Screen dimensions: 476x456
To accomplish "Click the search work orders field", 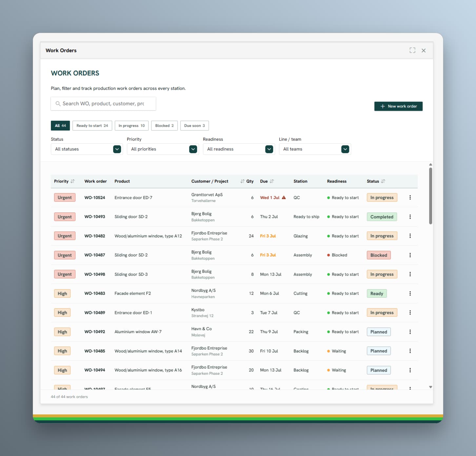I will 103,104.
